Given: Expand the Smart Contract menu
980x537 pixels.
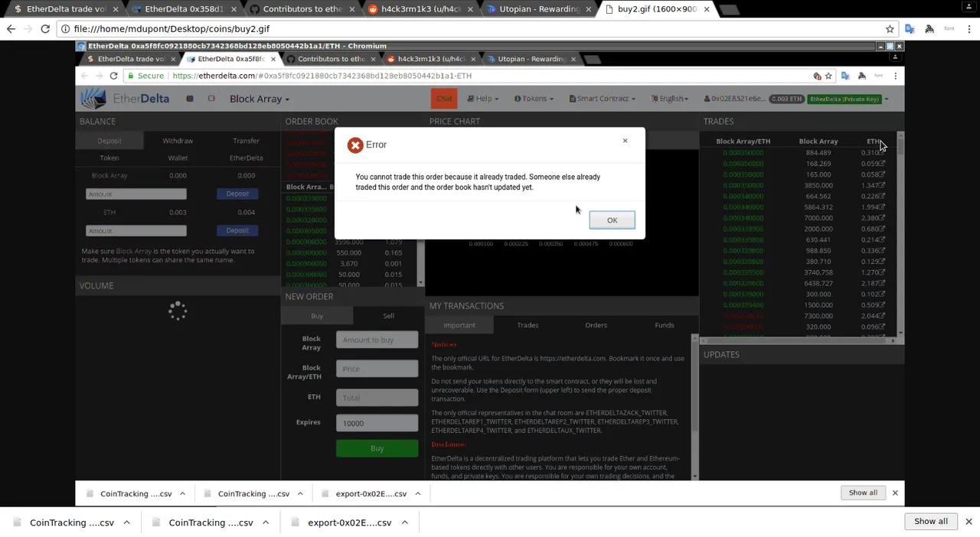Looking at the screenshot, I should 603,99.
